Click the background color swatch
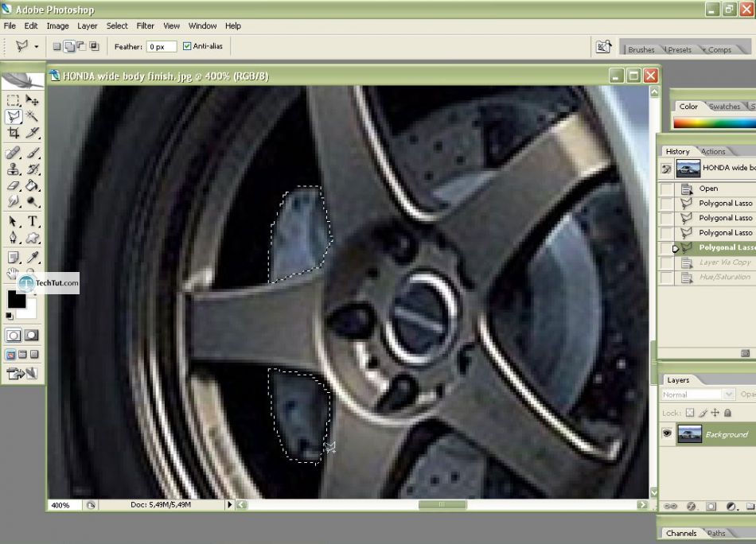 [30, 311]
